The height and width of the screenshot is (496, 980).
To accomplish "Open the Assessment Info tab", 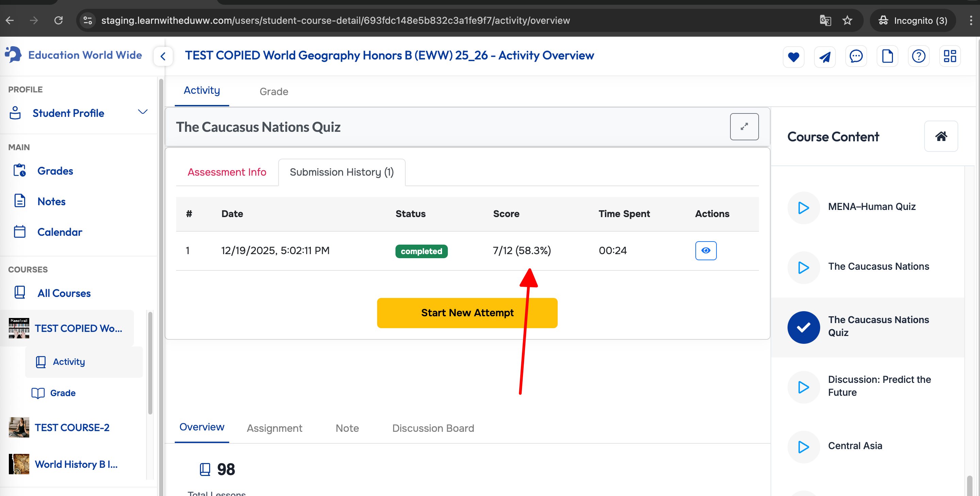I will [x=227, y=172].
